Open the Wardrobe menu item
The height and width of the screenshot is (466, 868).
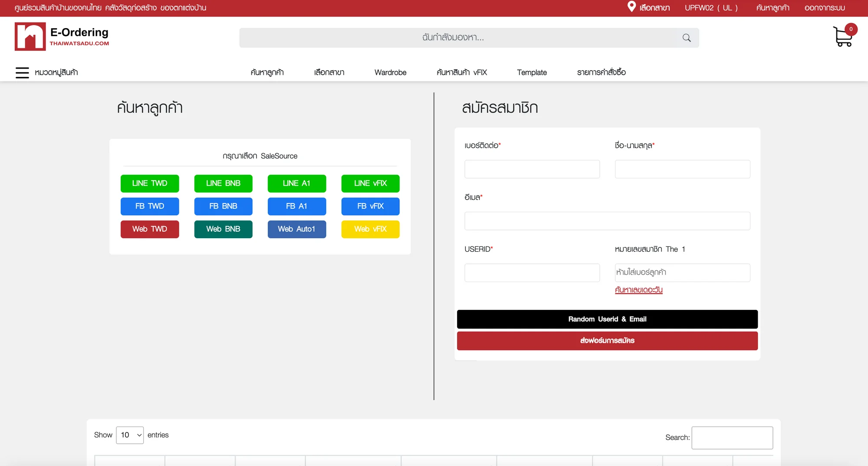click(x=390, y=72)
